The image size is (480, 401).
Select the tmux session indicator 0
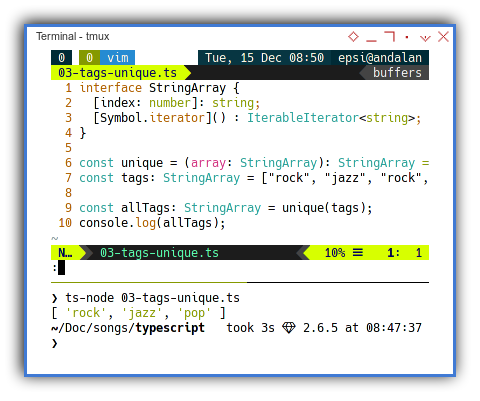(x=61, y=58)
